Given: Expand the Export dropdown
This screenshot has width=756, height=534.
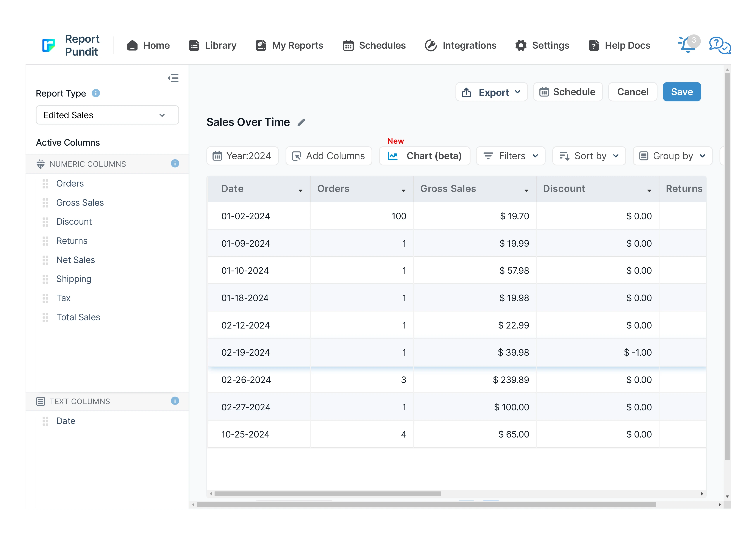Looking at the screenshot, I should tap(491, 92).
